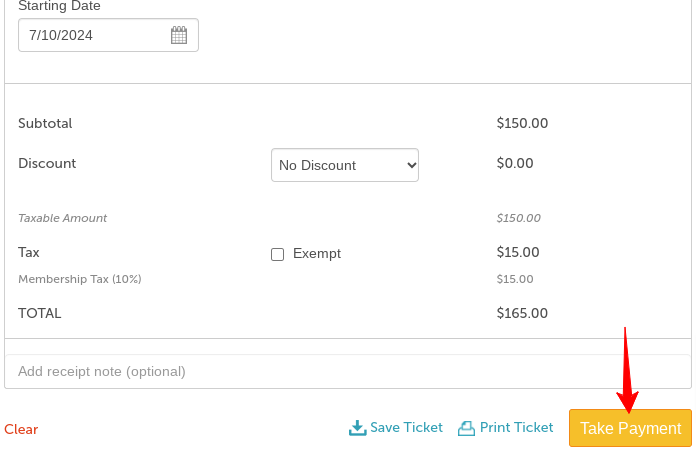Click the Print Ticket link text
696x450 pixels.
(x=517, y=427)
